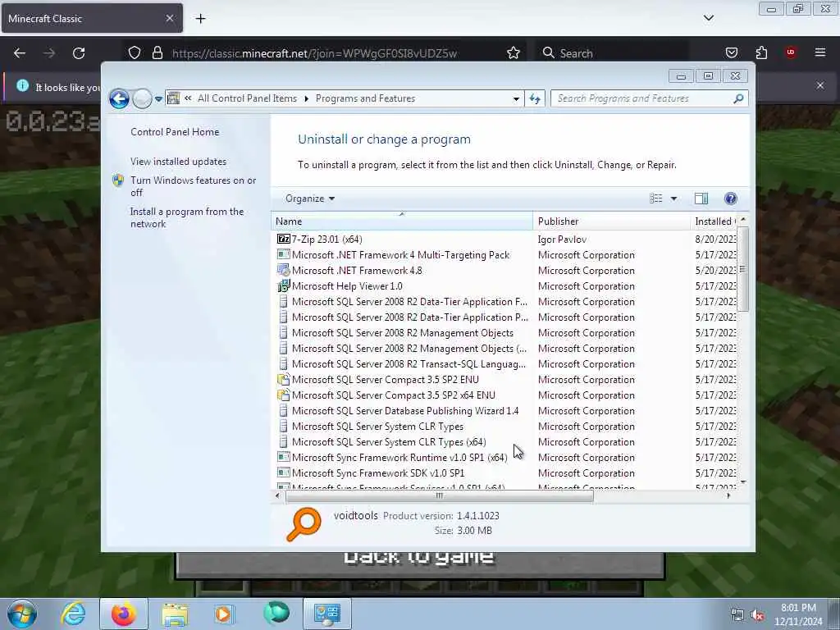Viewport: 840px width, 630px height.
Task: Refresh the Programs and Features list
Action: [x=535, y=98]
